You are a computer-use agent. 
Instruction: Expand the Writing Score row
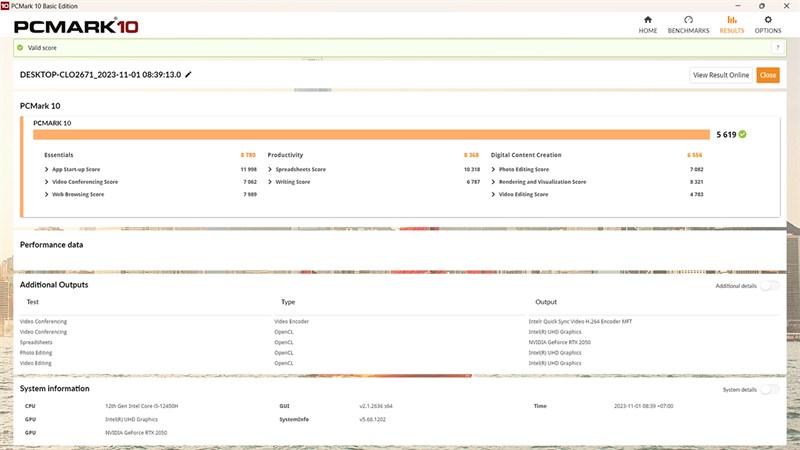(270, 182)
